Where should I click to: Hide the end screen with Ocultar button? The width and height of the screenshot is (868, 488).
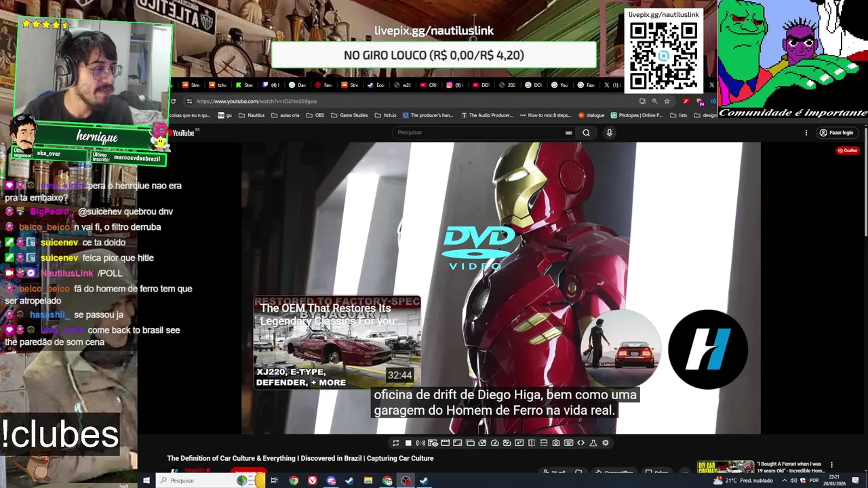pos(848,150)
